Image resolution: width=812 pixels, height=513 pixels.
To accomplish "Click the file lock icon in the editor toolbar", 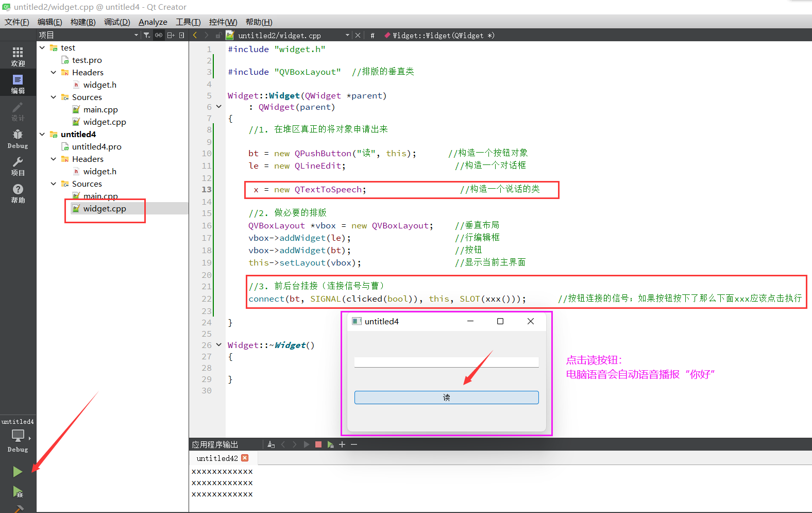I will click(x=218, y=35).
